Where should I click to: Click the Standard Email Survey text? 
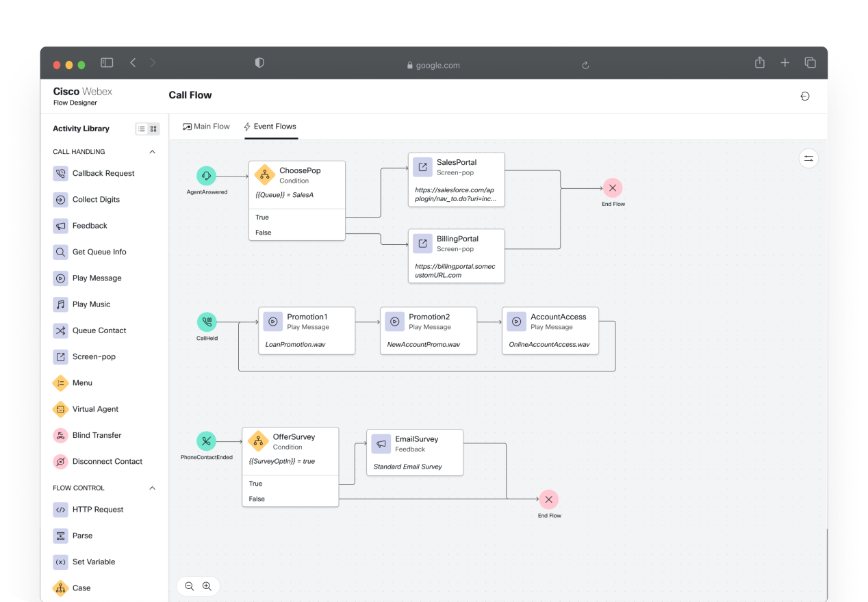[408, 467]
